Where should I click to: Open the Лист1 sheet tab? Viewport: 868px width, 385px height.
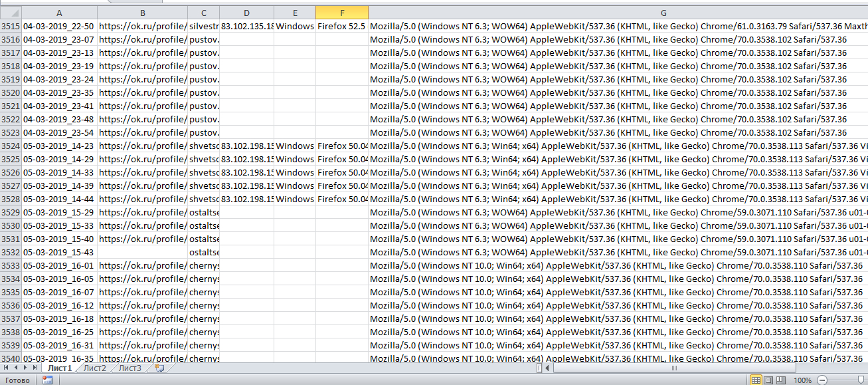click(59, 368)
